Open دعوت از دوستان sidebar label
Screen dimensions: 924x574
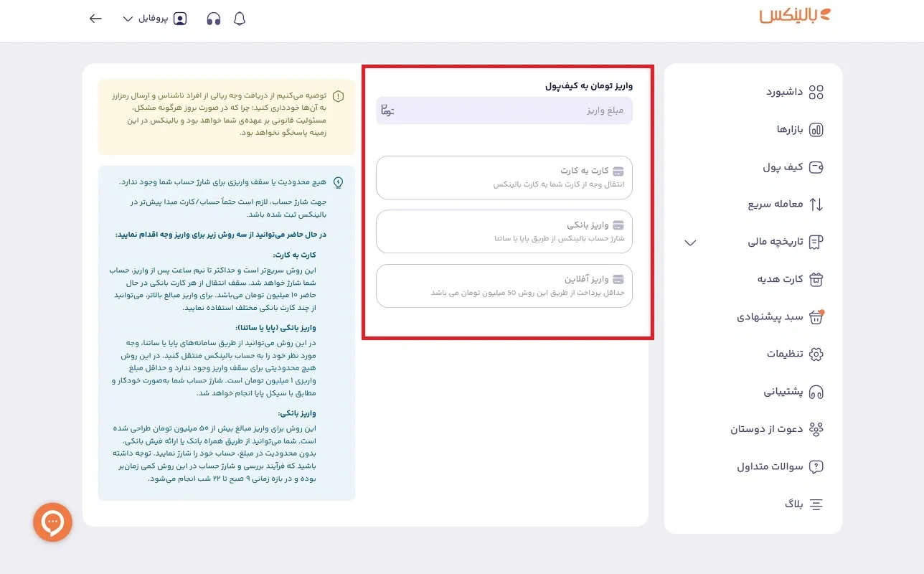(766, 429)
